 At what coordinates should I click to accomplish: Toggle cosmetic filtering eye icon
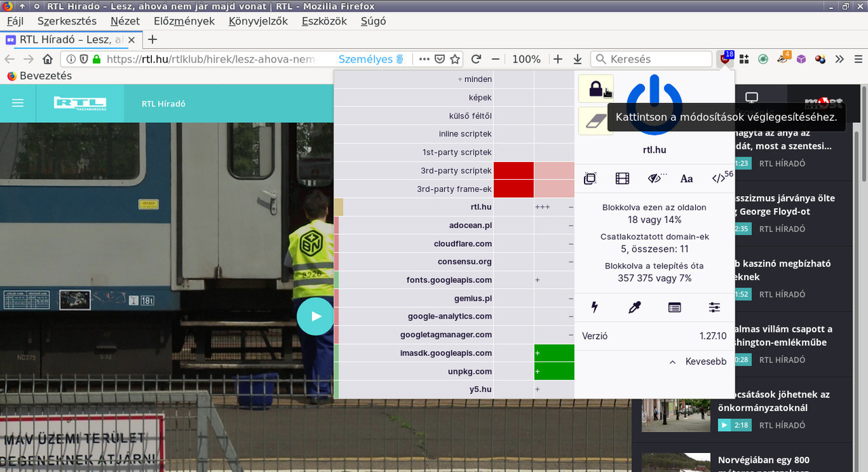pos(655,178)
